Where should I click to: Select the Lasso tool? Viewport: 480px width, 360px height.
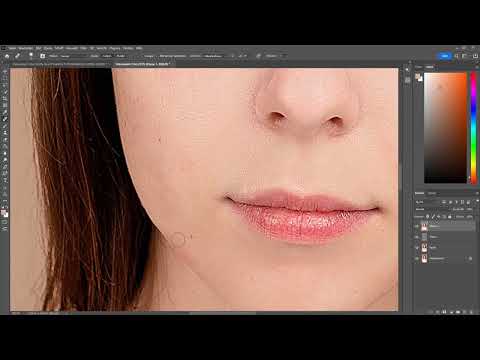click(x=5, y=85)
